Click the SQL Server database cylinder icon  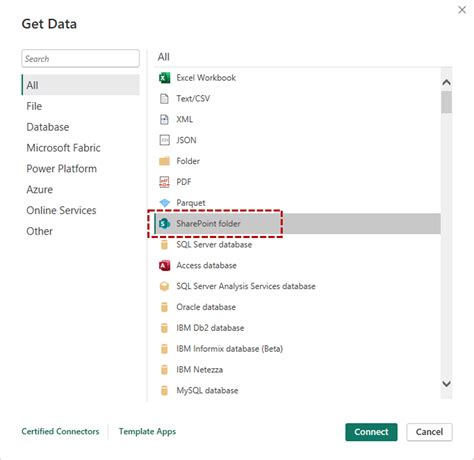pyautogui.click(x=164, y=244)
